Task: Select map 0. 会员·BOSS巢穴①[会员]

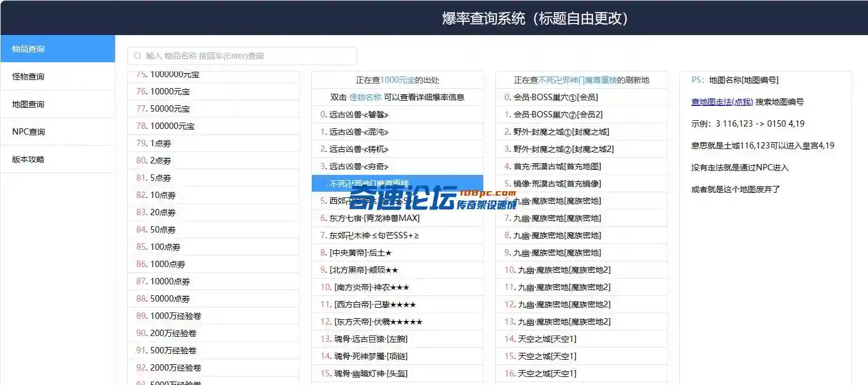Action: pyautogui.click(x=582, y=97)
